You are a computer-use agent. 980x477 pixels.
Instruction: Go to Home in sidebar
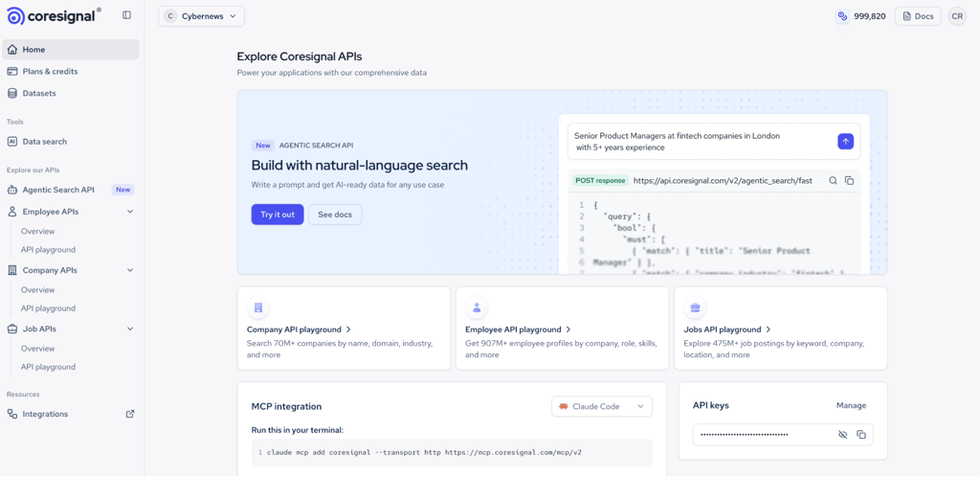tap(71, 50)
